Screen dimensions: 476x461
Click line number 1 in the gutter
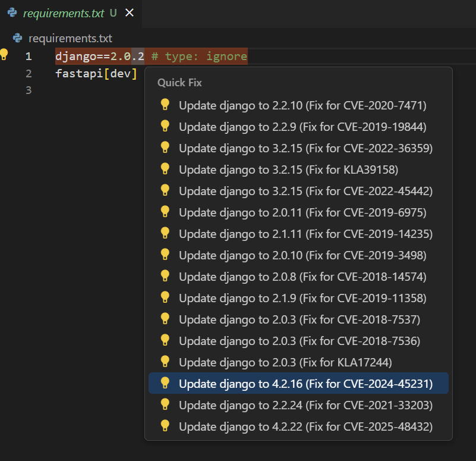(29, 57)
